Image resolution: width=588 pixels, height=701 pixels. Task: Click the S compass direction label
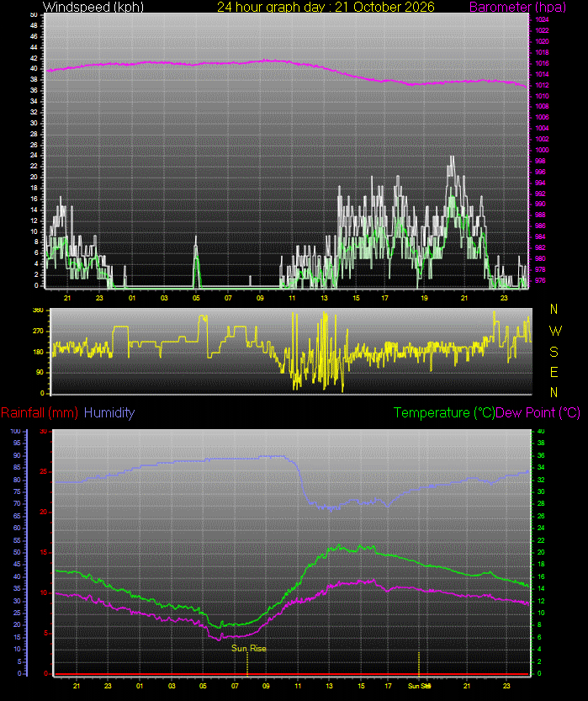tap(554, 352)
